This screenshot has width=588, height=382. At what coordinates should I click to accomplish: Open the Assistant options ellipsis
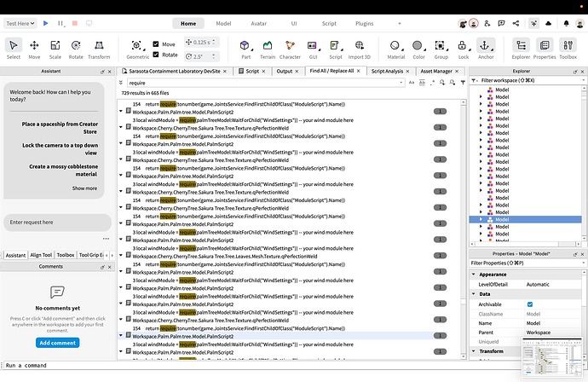coord(107,238)
